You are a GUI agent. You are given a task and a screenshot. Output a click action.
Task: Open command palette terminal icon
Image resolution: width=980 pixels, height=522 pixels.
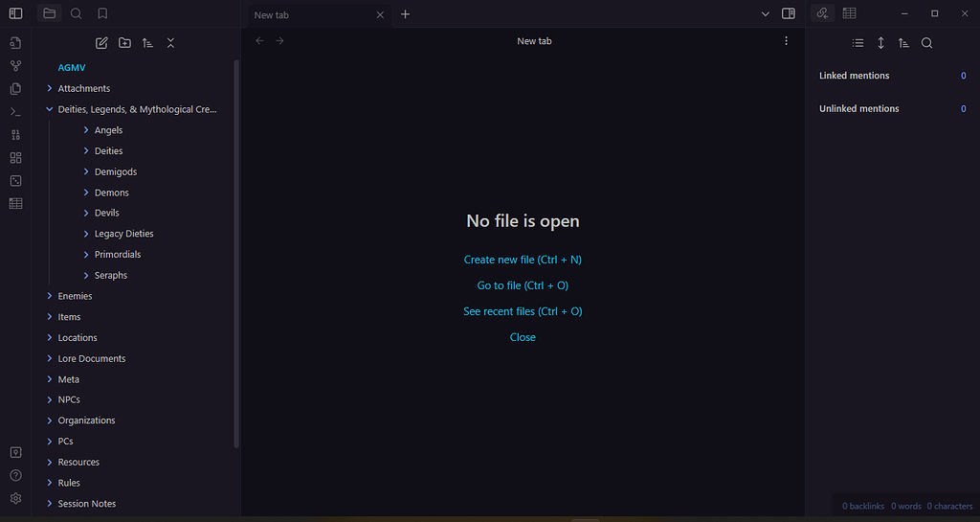(x=15, y=112)
